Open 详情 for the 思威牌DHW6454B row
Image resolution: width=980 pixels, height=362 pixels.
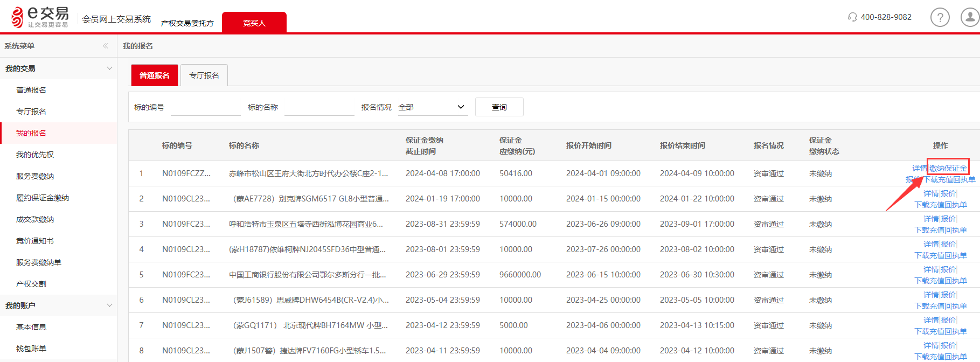point(931,295)
